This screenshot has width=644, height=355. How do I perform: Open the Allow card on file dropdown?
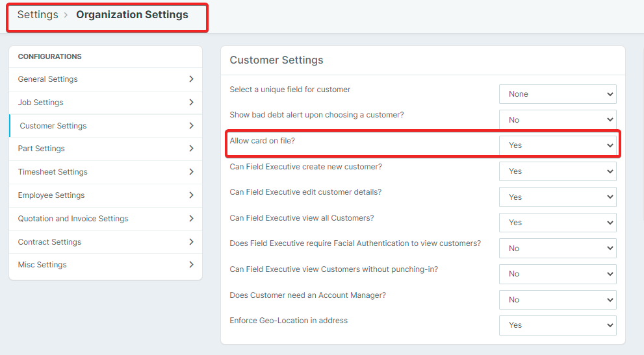(x=557, y=145)
